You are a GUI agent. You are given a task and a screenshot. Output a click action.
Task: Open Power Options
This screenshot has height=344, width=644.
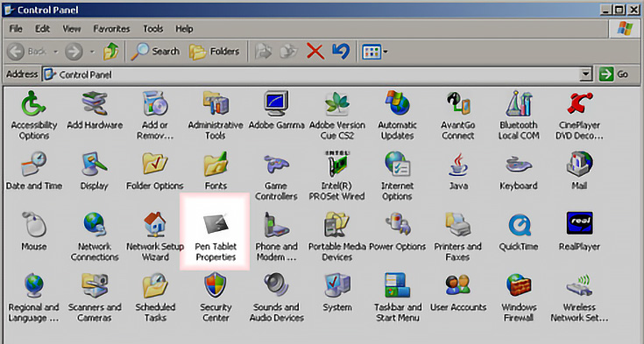397,231
